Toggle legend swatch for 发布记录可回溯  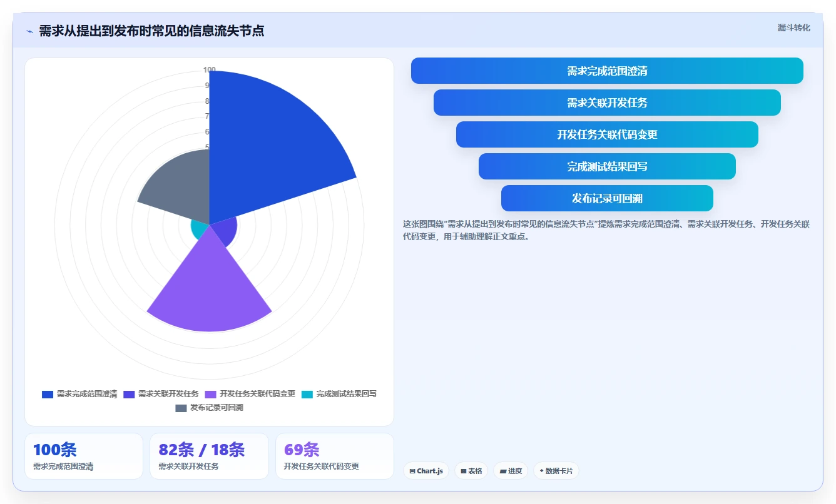click(x=181, y=408)
